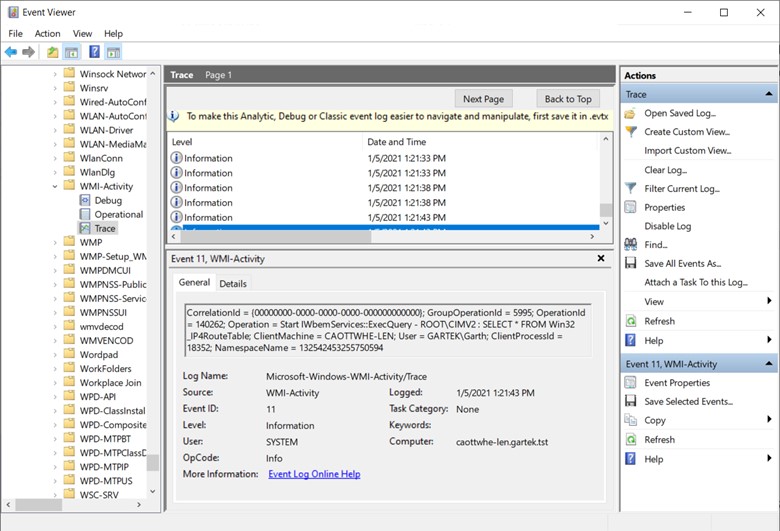Collapse the Trace section in Actions pane

[769, 94]
